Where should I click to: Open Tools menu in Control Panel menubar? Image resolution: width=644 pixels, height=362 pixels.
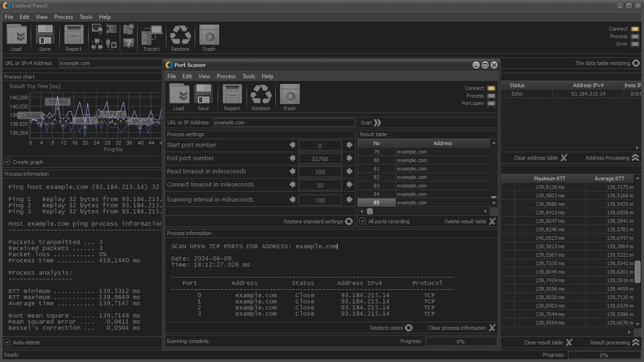coord(86,17)
